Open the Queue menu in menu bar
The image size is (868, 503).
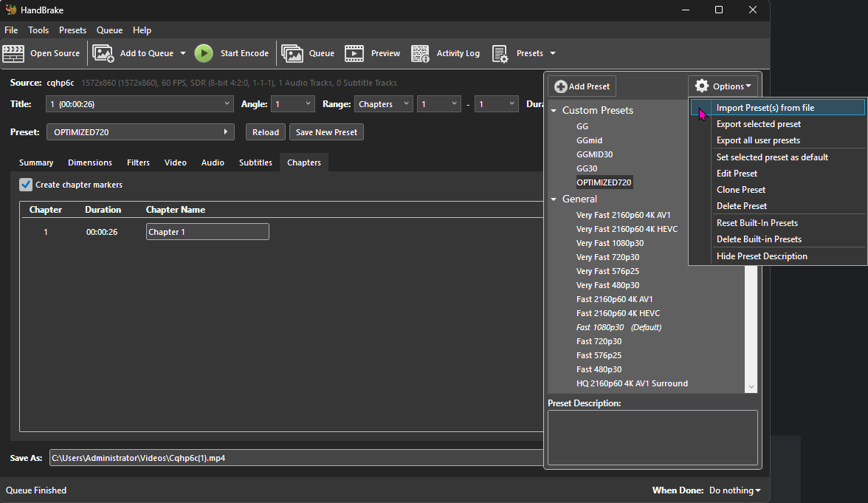tap(109, 30)
